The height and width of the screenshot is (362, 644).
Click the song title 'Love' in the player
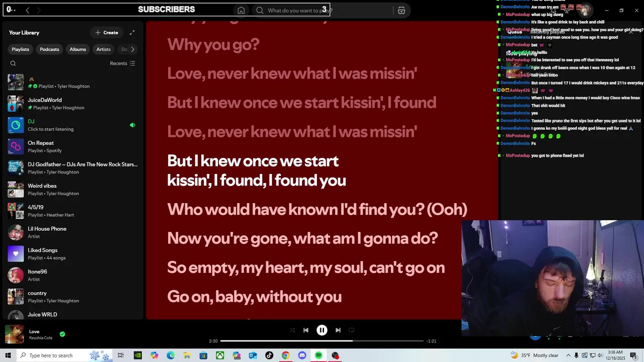(x=34, y=331)
